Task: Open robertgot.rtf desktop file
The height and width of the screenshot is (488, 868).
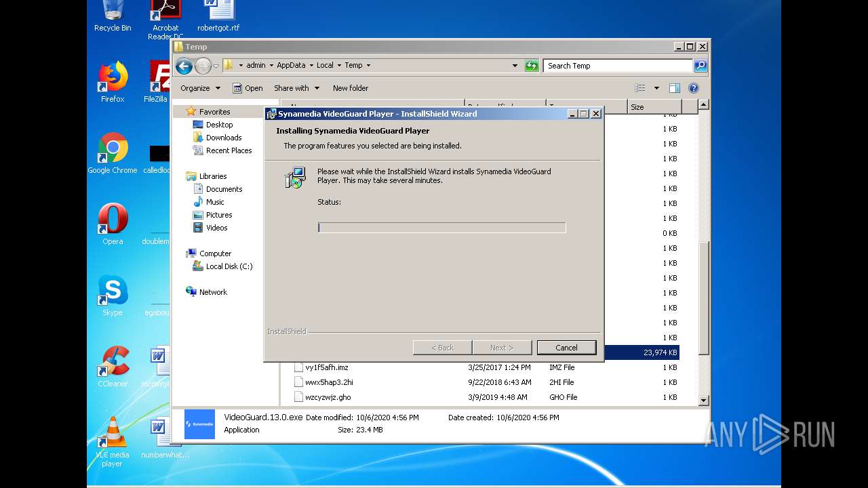Action: pyautogui.click(x=218, y=16)
